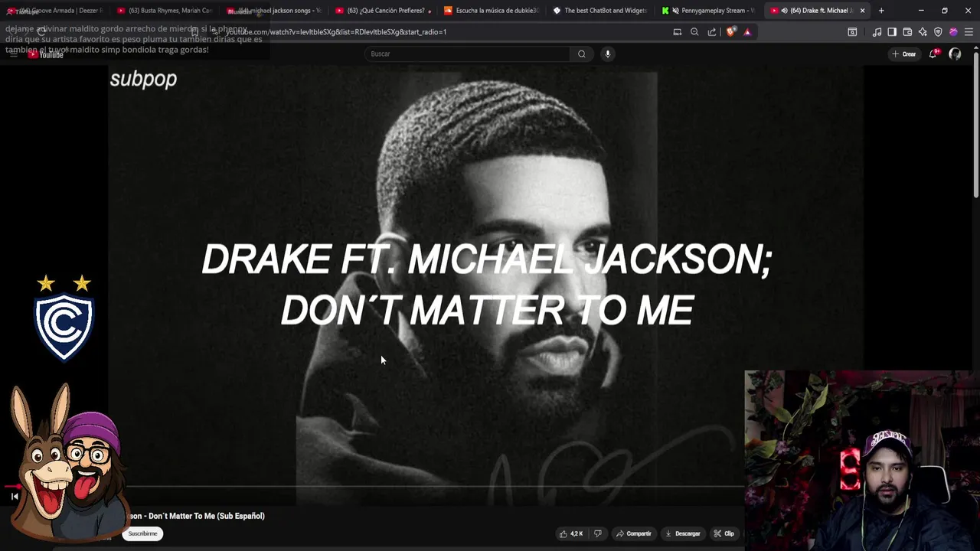This screenshot has width=980, height=551.
Task: Click the bookmark icon in address bar
Action: tap(195, 32)
